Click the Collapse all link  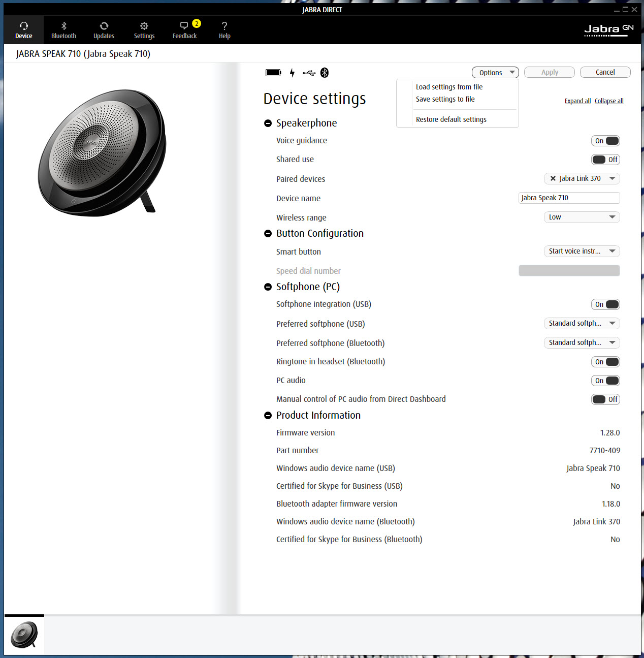[609, 101]
